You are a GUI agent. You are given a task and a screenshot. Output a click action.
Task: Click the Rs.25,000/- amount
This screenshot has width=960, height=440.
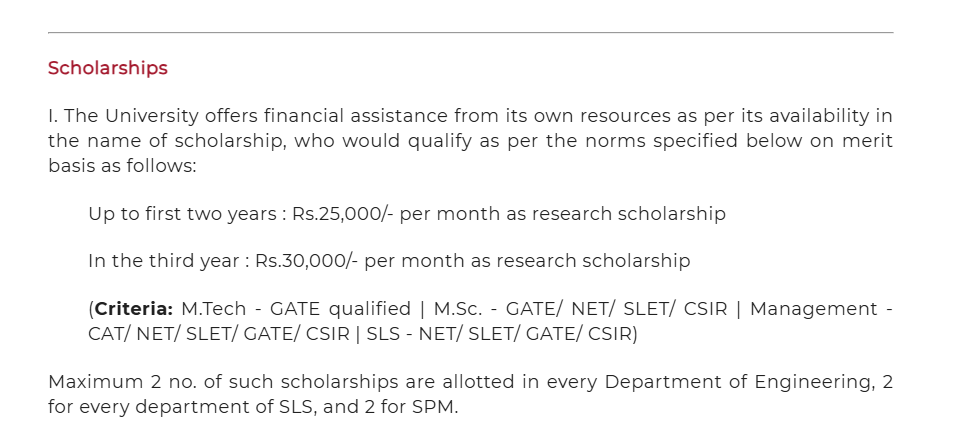(343, 214)
